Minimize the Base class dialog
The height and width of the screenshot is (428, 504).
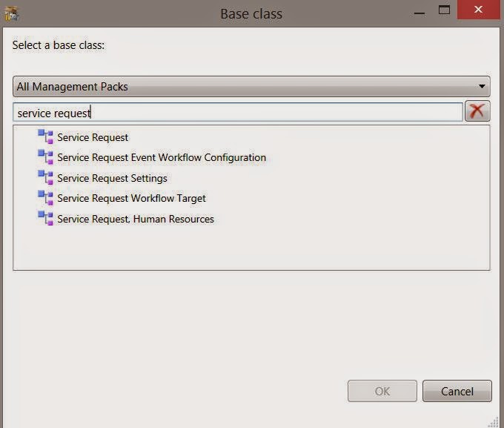pyautogui.click(x=420, y=13)
